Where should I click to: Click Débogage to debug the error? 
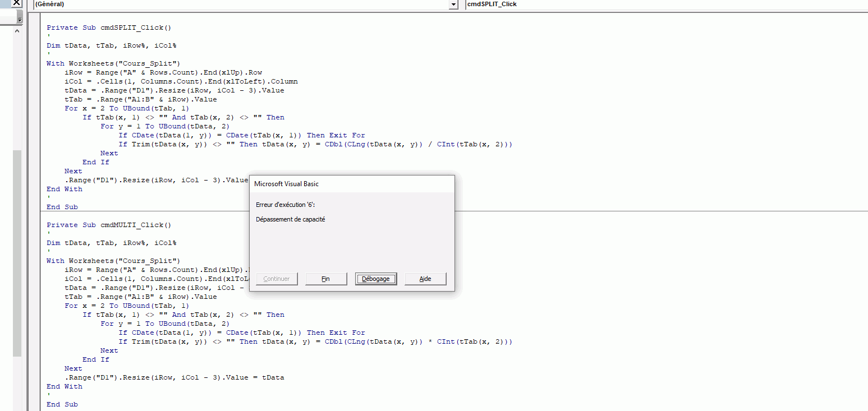pyautogui.click(x=376, y=279)
